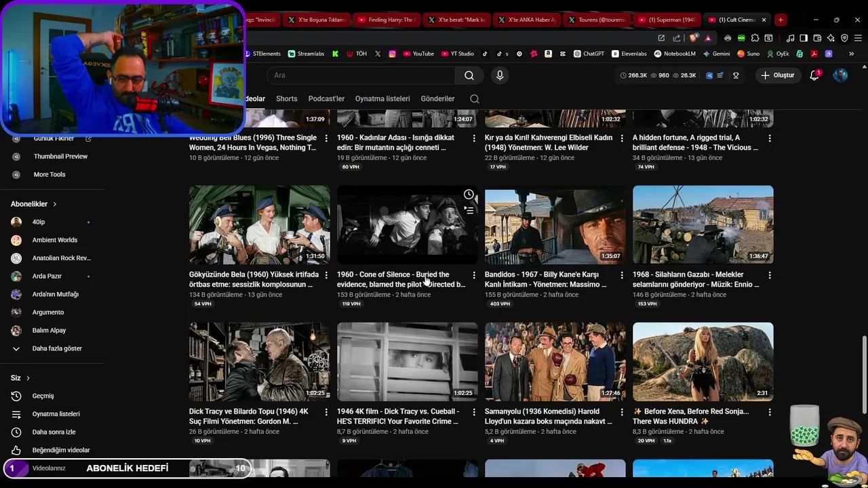Show more bookmarks overflow chevron
The image size is (868, 488).
click(x=851, y=54)
